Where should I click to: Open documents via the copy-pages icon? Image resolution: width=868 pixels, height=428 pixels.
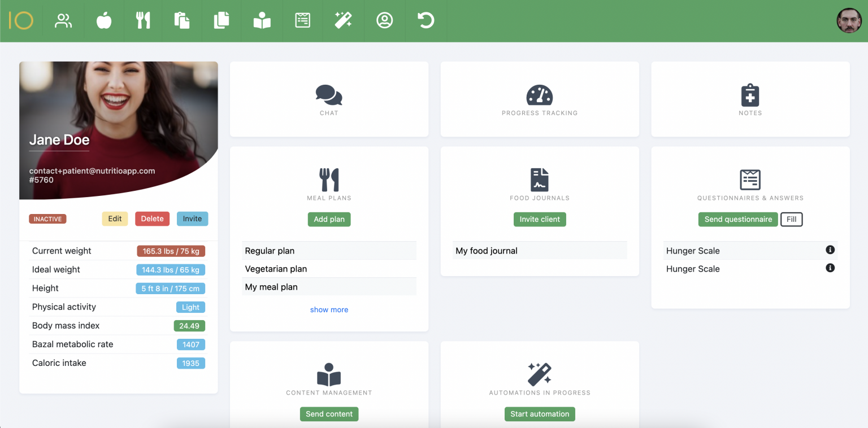click(221, 20)
